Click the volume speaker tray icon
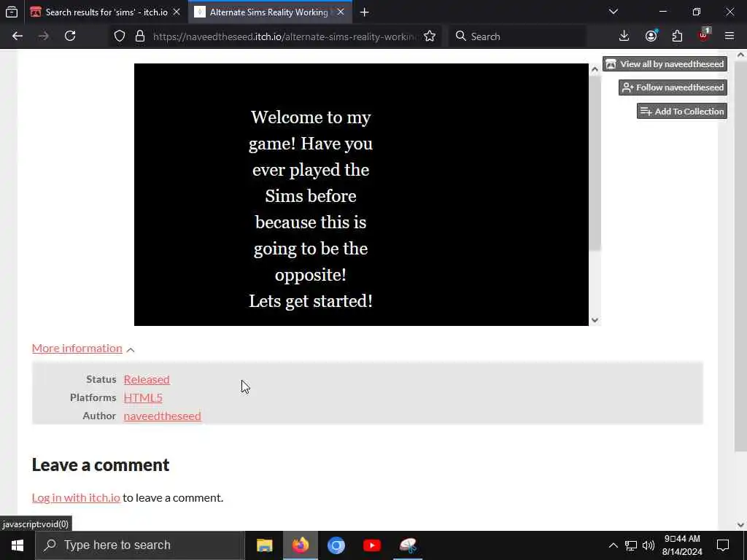The height and width of the screenshot is (560, 747). click(649, 545)
